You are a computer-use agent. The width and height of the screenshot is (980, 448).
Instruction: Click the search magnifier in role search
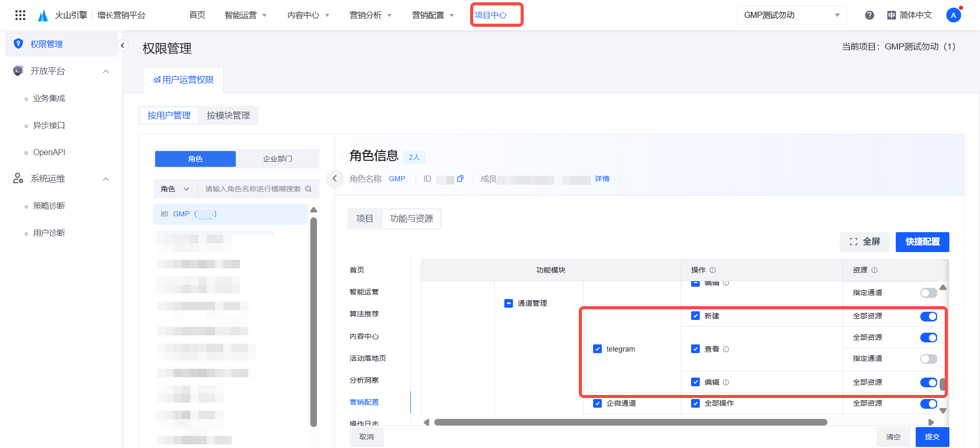[308, 189]
